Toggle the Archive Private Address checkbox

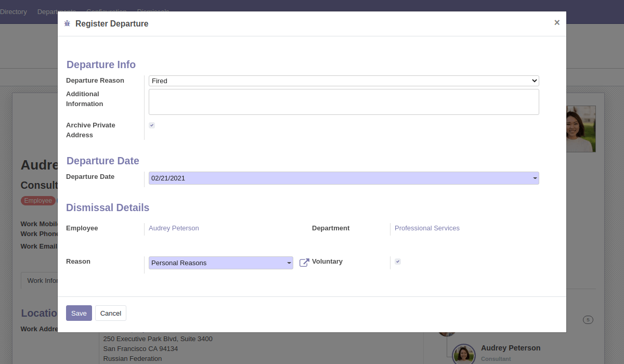[x=152, y=125]
